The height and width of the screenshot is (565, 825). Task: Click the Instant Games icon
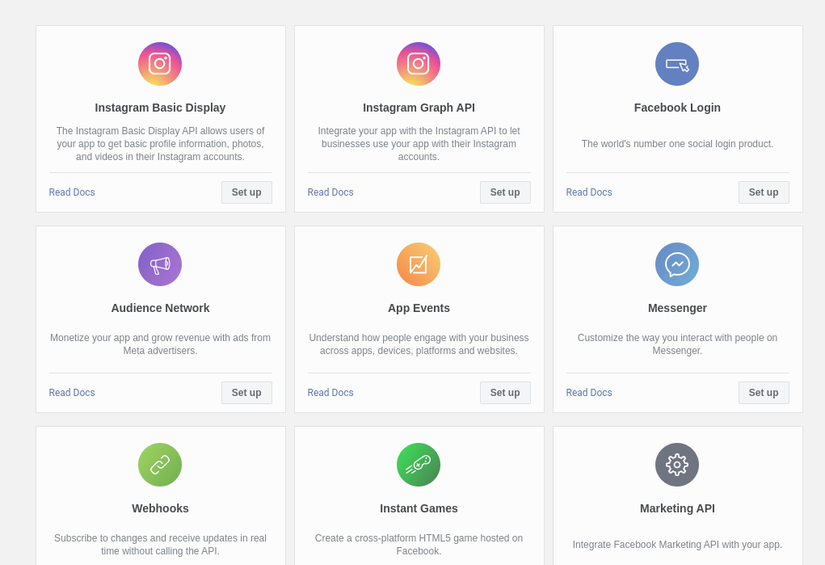click(418, 465)
